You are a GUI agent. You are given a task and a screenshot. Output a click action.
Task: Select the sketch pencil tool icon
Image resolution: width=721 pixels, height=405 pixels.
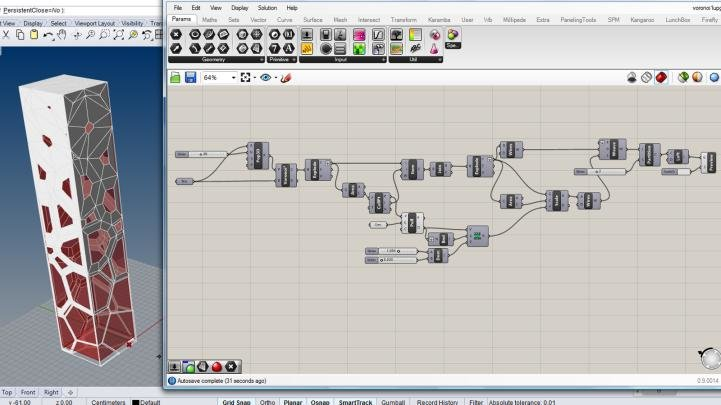click(x=285, y=77)
